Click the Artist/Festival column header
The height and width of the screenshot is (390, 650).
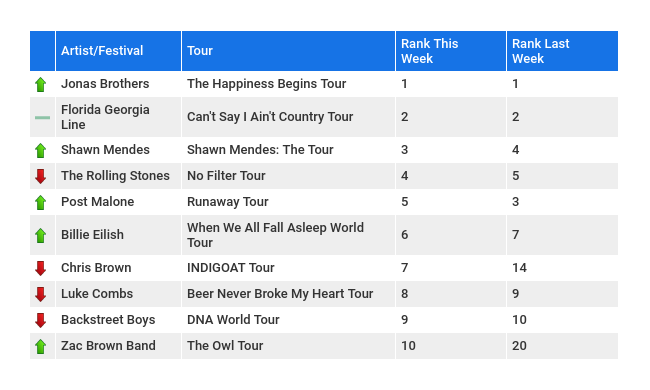[119, 51]
